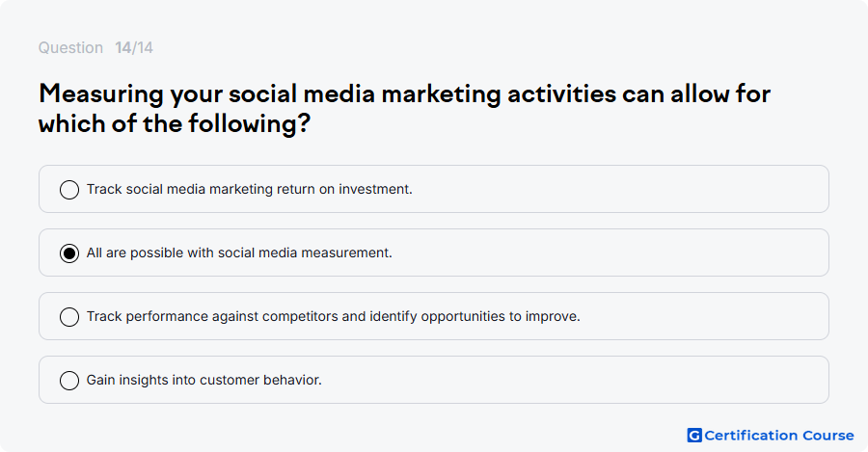Pick the customer behavior insights radio button

point(69,380)
